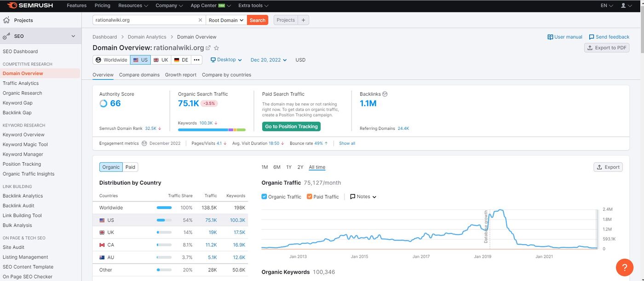The width and height of the screenshot is (644, 281).
Task: Clear the search field with X icon
Action: tap(200, 20)
